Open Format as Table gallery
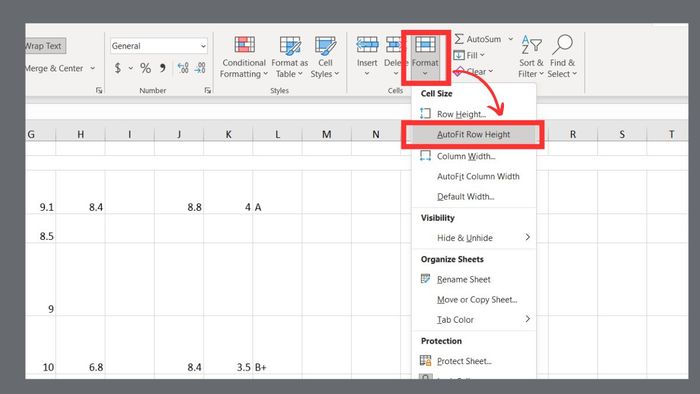The image size is (700, 394). (289, 57)
